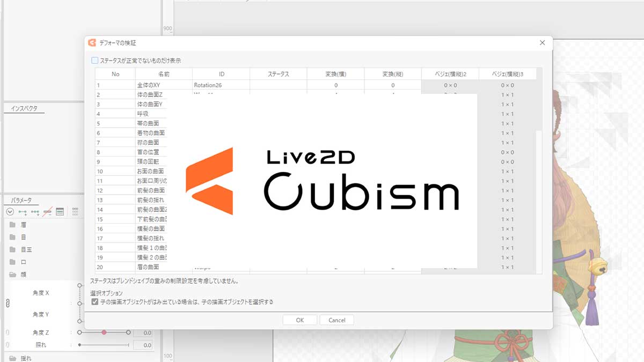644x362 pixels.
Task: Dismiss the dialog with the Cancel button
Action: pyautogui.click(x=337, y=320)
